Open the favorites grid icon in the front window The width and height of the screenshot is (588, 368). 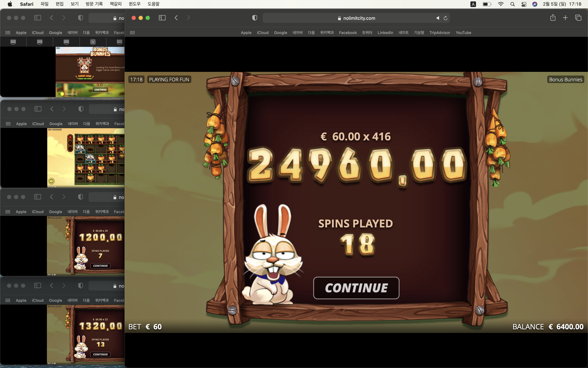pos(132,33)
